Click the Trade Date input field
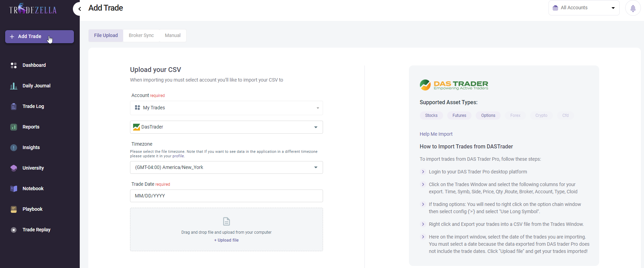Viewport: 644px width, 268px height. pyautogui.click(x=226, y=196)
